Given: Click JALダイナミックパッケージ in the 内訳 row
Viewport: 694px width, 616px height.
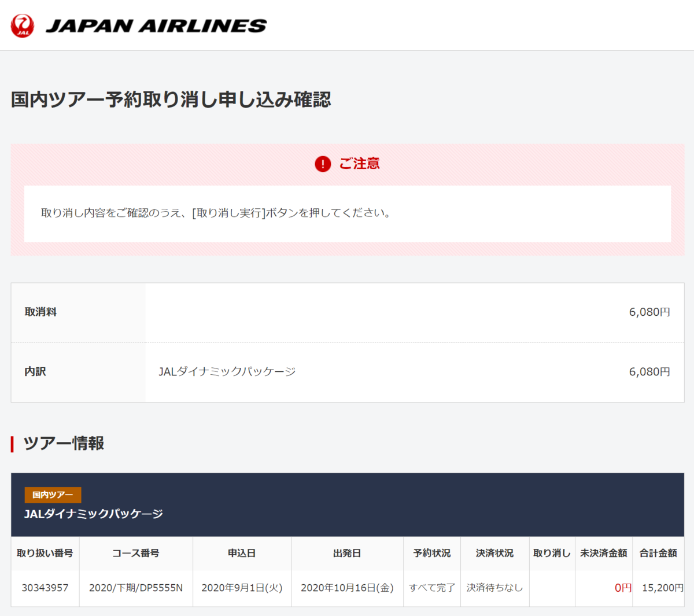Looking at the screenshot, I should 227,371.
